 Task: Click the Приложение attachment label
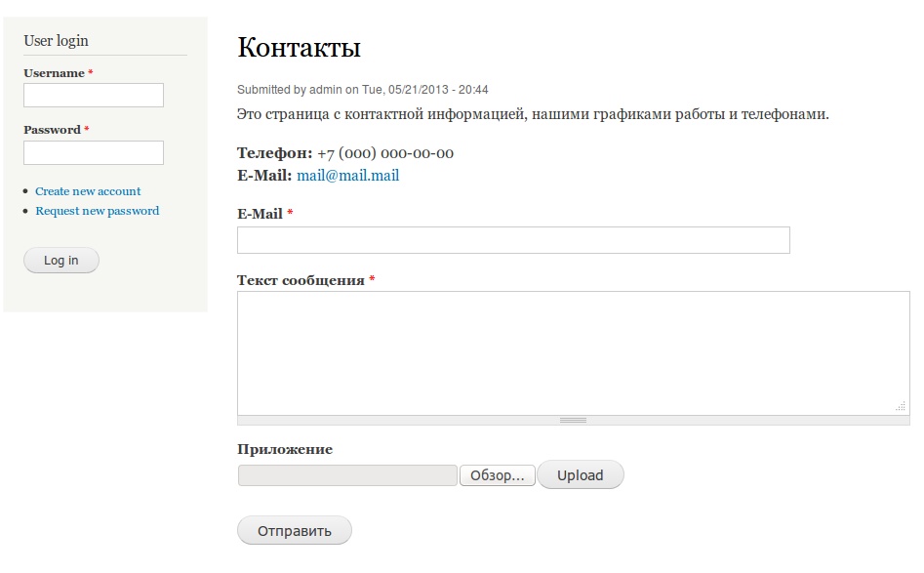pos(285,449)
